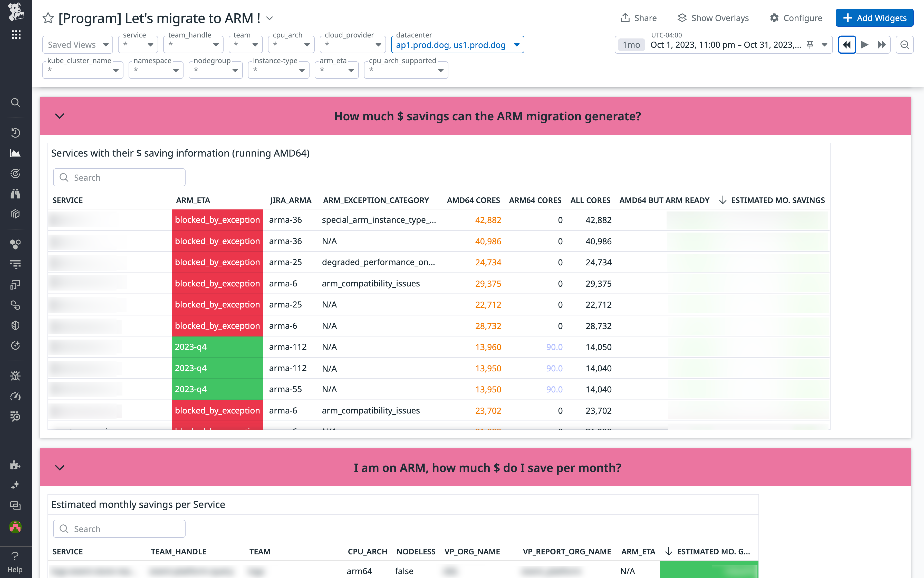
Task: Select the logs funnel icon in sidebar
Action: 15,264
